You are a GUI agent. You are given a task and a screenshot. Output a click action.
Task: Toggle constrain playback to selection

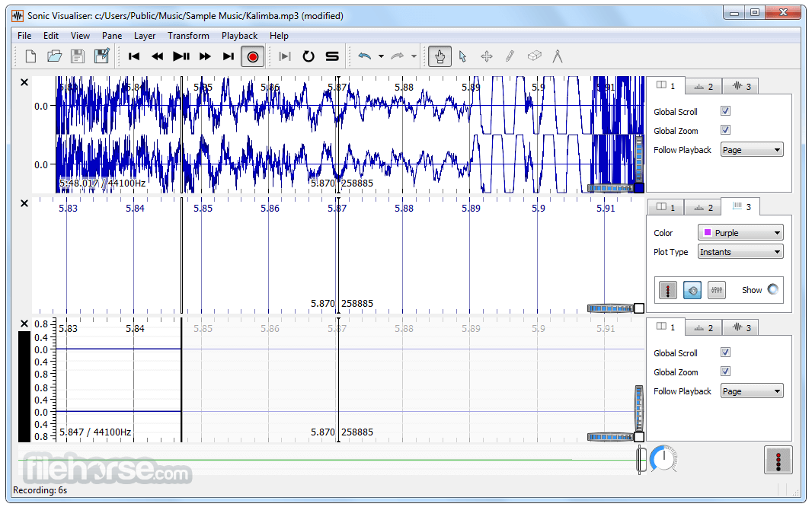pos(285,56)
